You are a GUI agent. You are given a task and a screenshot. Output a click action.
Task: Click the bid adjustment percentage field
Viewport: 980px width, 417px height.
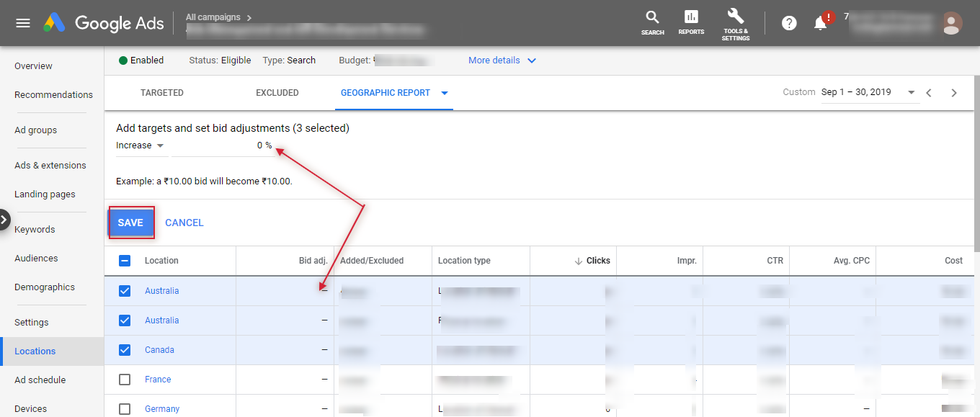pyautogui.click(x=222, y=145)
